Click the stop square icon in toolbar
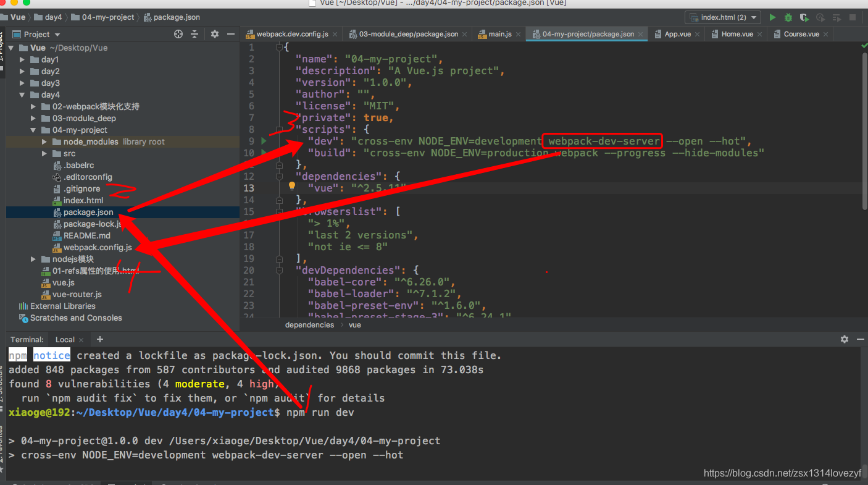This screenshot has height=485, width=868. pyautogui.click(x=853, y=18)
